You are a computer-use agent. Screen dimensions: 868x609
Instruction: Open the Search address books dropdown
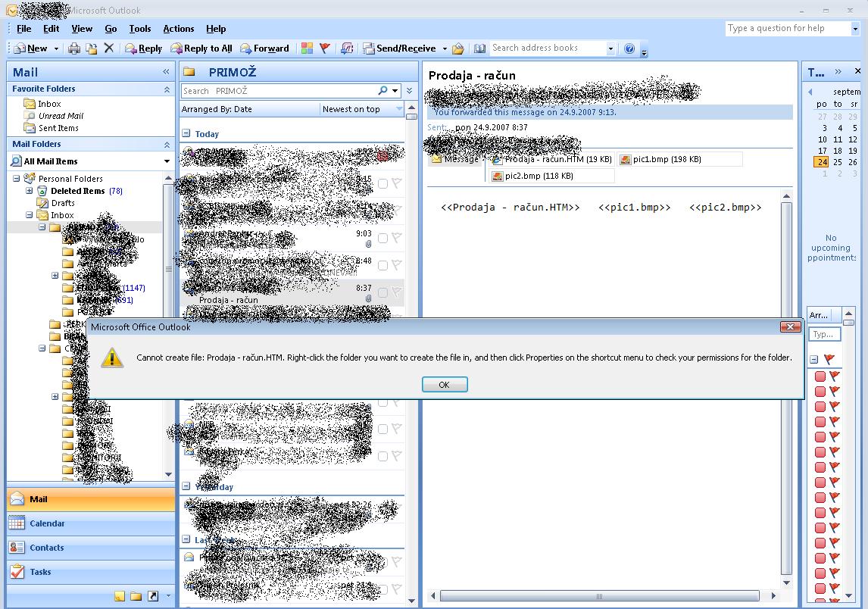[610, 48]
